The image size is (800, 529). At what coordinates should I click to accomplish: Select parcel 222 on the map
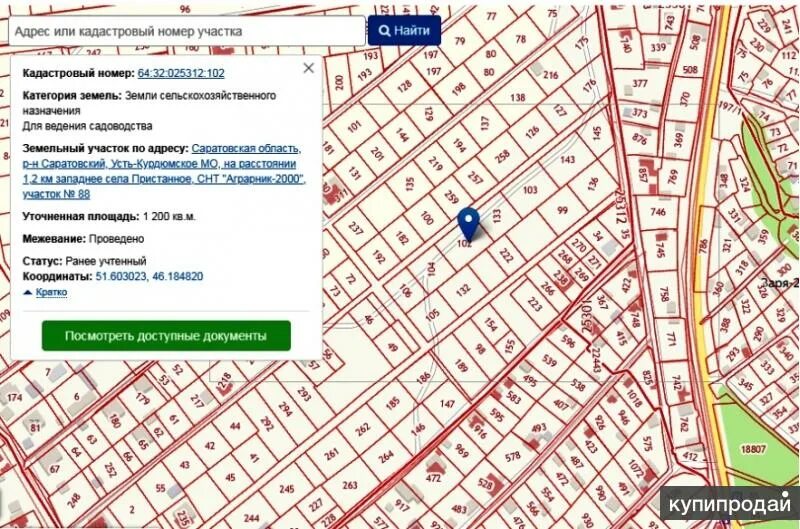506,255
